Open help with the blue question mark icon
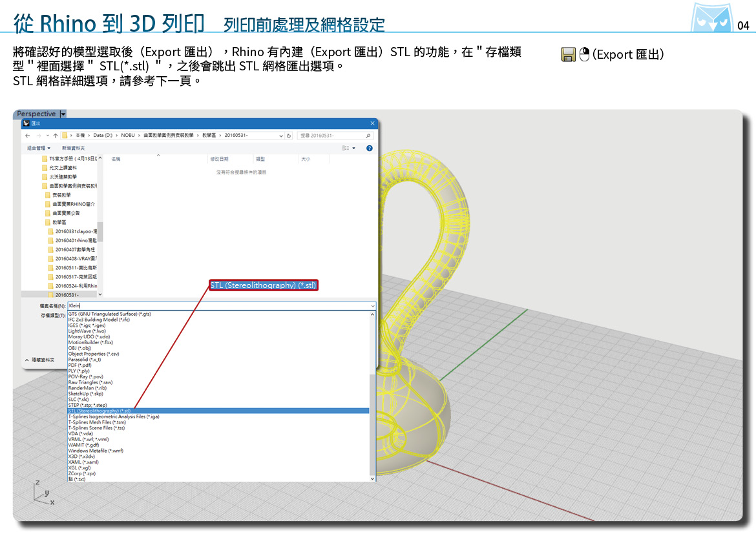Screen dimensions: 756x534 pos(370,149)
